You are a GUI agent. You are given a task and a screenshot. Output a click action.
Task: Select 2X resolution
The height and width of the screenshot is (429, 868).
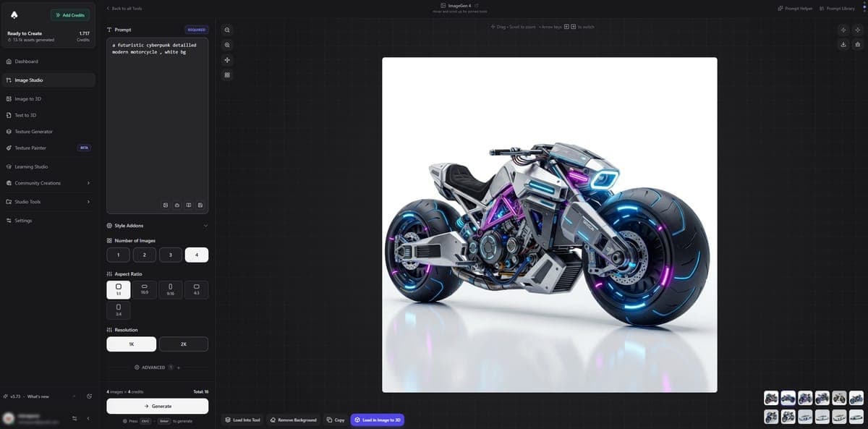pos(184,344)
